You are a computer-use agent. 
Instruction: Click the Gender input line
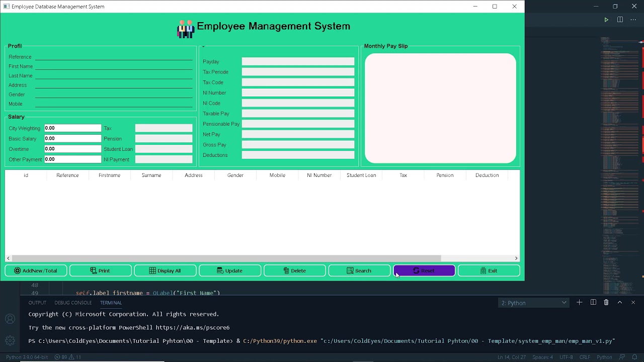coord(114,95)
